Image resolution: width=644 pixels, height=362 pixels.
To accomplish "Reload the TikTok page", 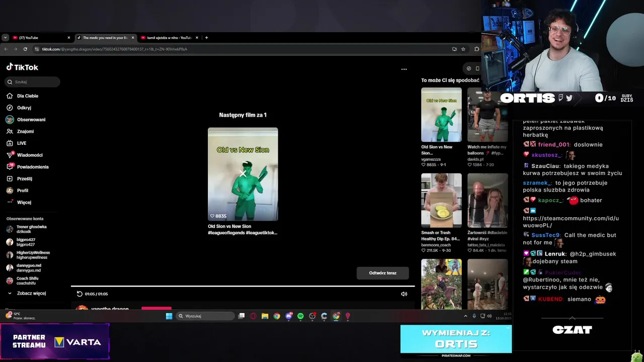I will pyautogui.click(x=25, y=49).
